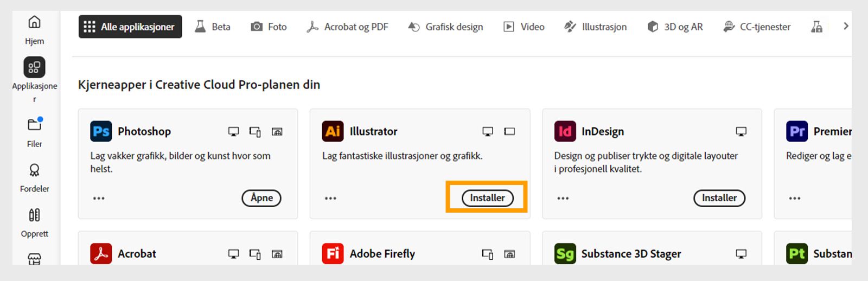The height and width of the screenshot is (281, 868).
Task: Click Installer button for InDesign
Action: tap(719, 198)
